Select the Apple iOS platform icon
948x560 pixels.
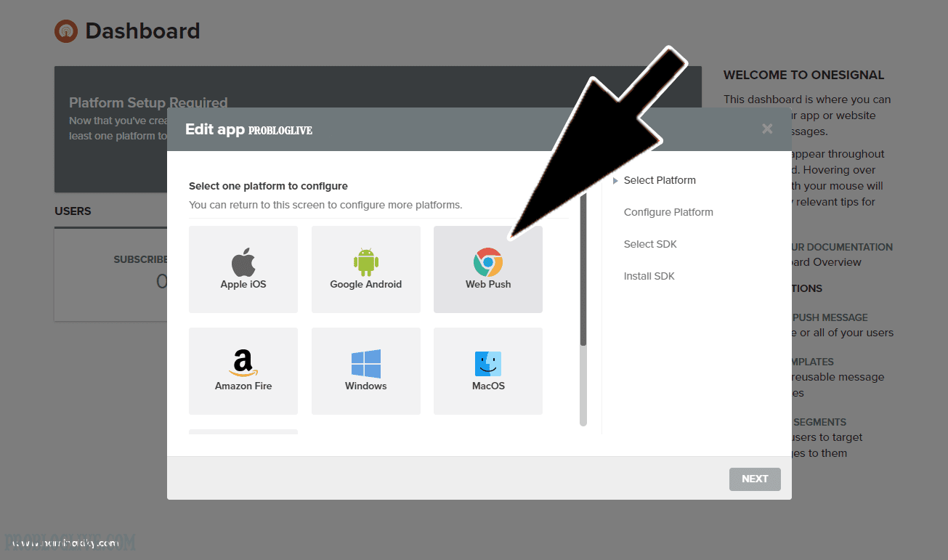tap(243, 261)
